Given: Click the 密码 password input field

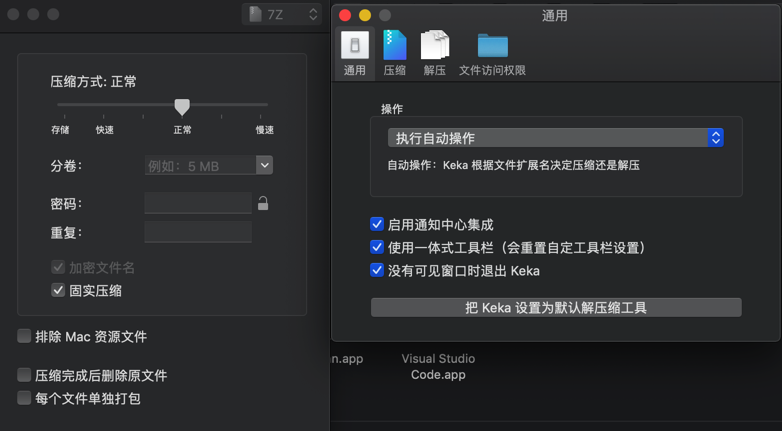Looking at the screenshot, I should [x=198, y=203].
